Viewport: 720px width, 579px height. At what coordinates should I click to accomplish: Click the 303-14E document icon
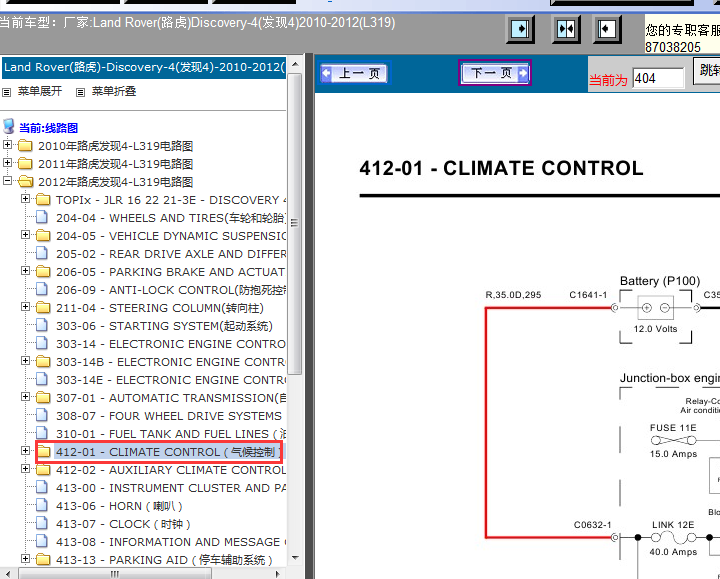42,379
